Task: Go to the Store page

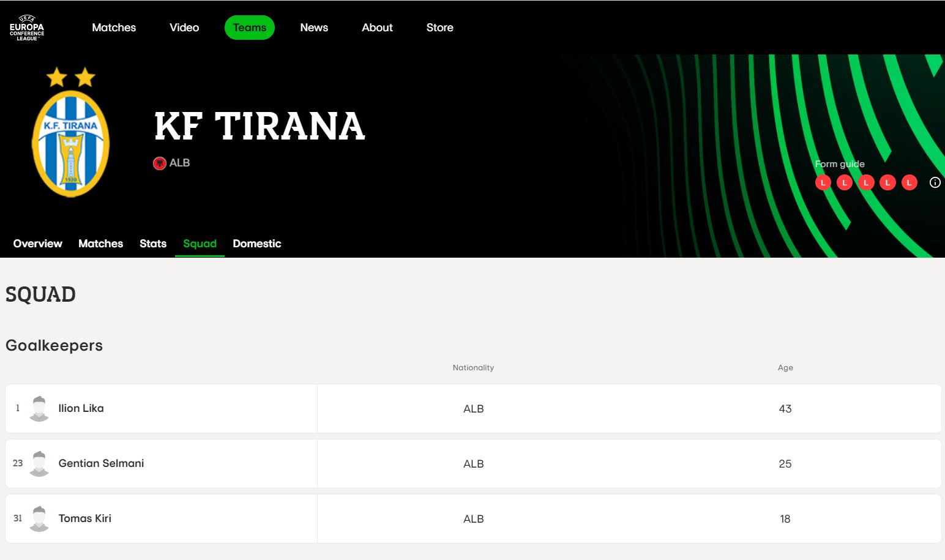Action: (440, 28)
